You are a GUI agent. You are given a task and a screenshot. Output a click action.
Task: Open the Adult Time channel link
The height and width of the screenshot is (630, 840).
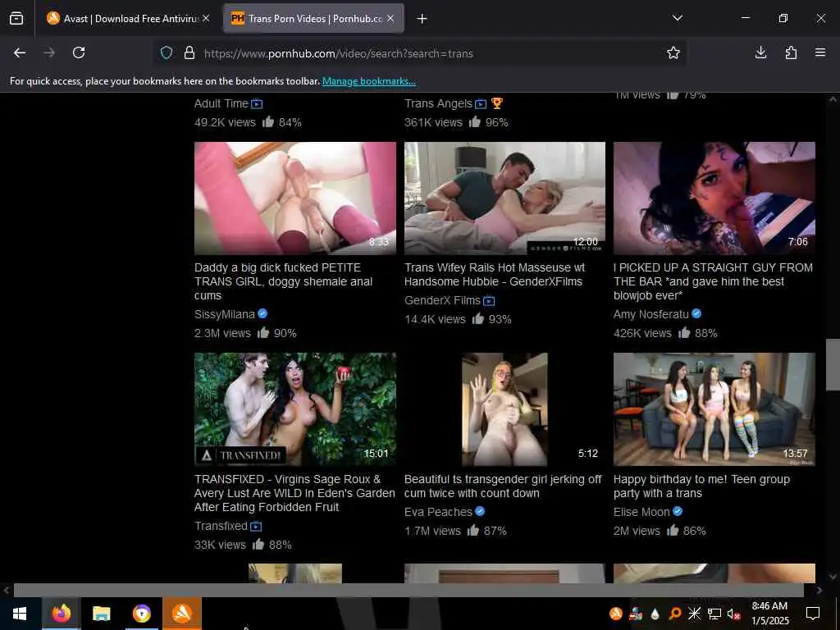pyautogui.click(x=221, y=103)
